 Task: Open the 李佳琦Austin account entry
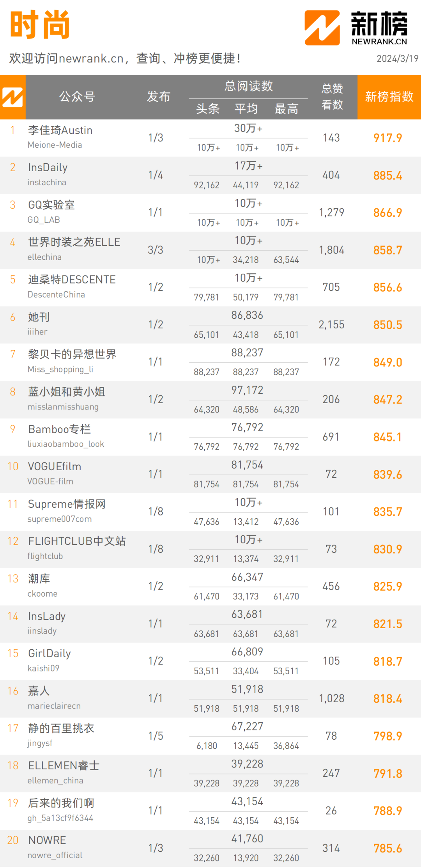pos(60,130)
